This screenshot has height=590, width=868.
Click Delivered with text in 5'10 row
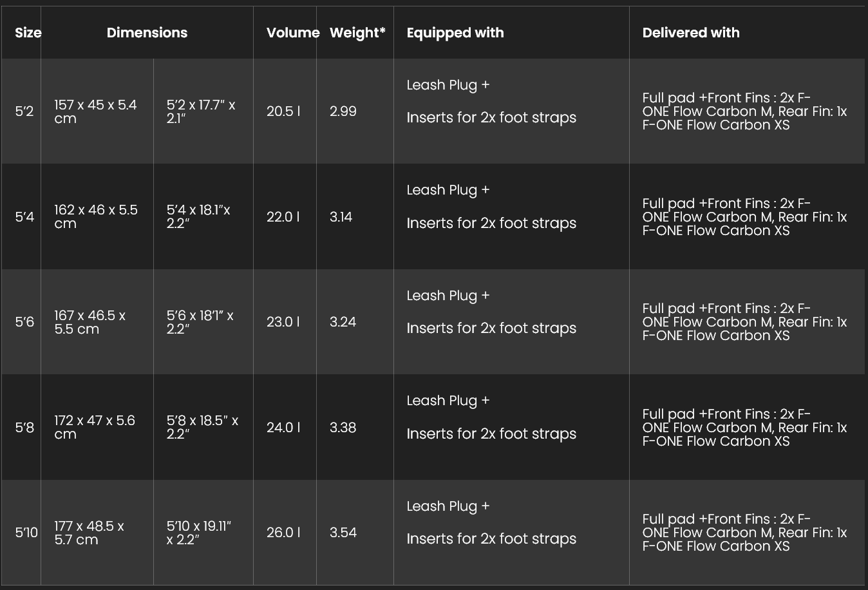(744, 533)
